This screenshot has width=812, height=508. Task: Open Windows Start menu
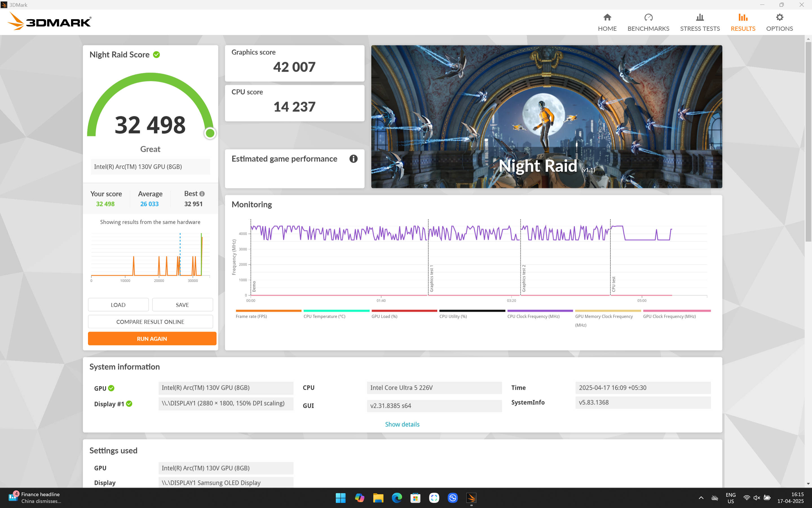tap(341, 498)
